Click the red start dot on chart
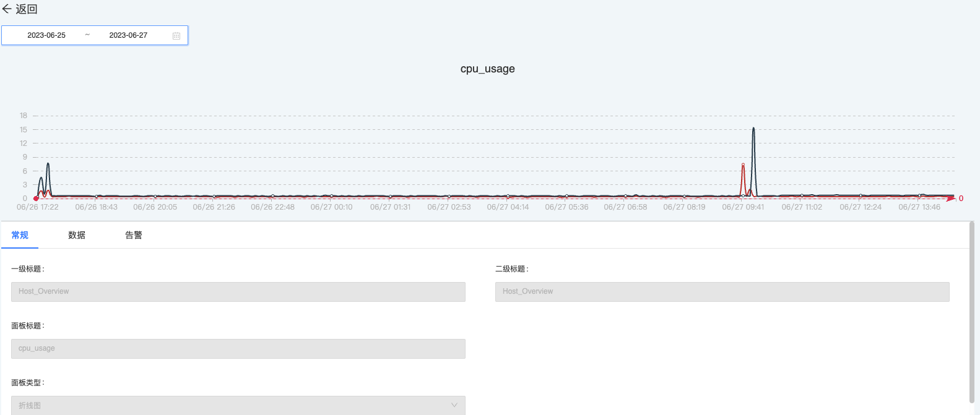The image size is (980, 415). 36,199
